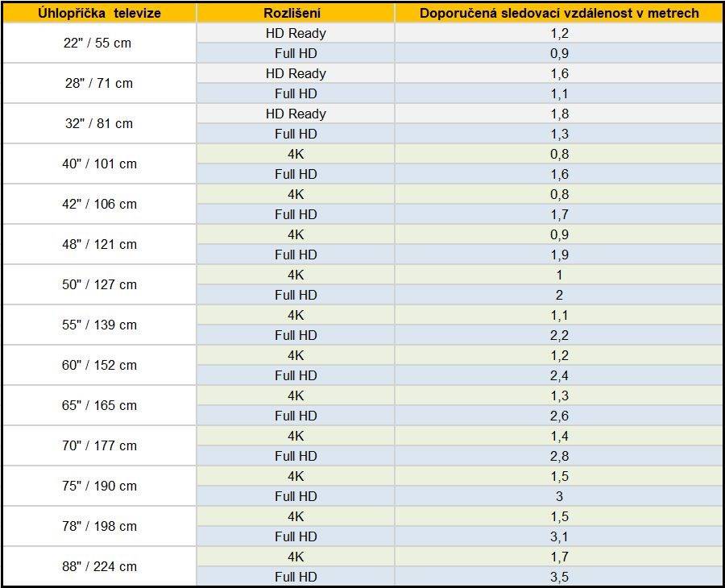
Task: Click Doporučená sledovací vzdálenost v metrech header
Action: [558, 13]
